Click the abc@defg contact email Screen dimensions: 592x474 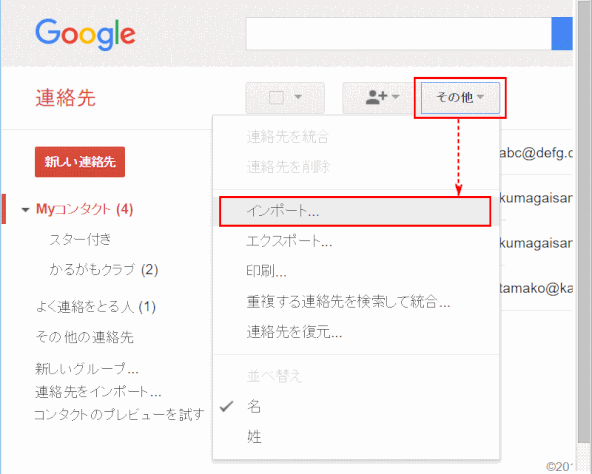pyautogui.click(x=536, y=153)
